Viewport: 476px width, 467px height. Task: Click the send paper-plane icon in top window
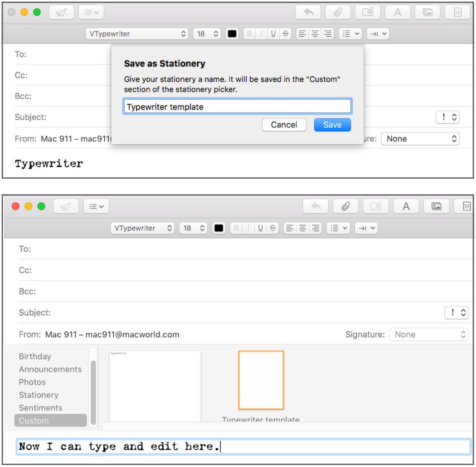[61, 13]
